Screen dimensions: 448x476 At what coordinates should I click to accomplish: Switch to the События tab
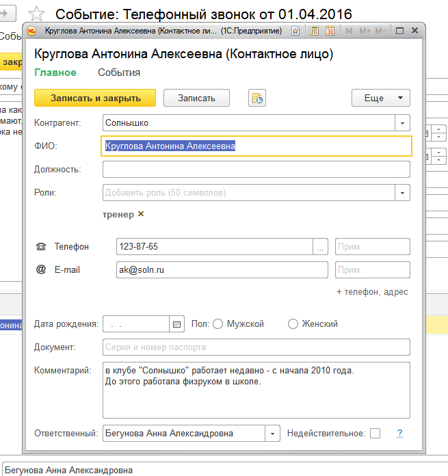tap(119, 72)
